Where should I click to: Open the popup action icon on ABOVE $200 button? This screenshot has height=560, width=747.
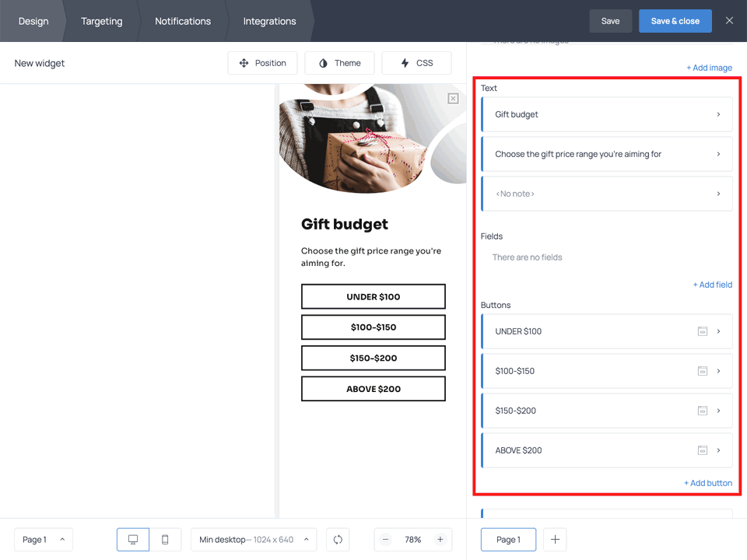coord(703,450)
